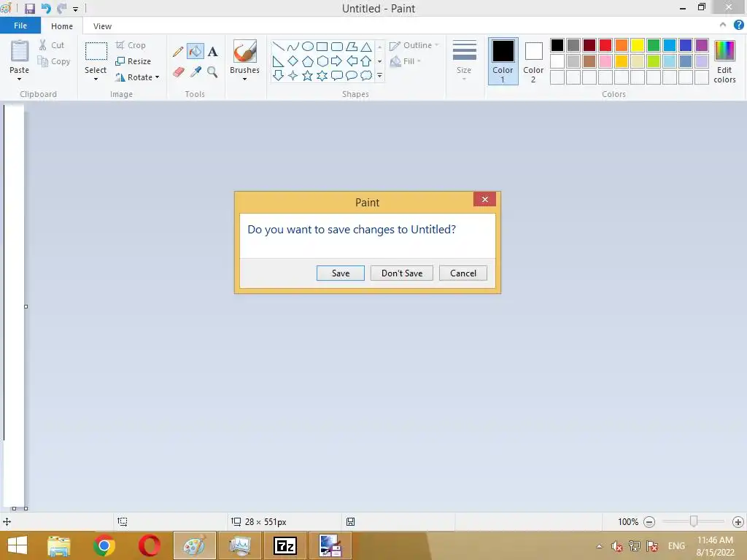The width and height of the screenshot is (747, 560).
Task: Click Save in the Paint dialog
Action: click(x=341, y=273)
